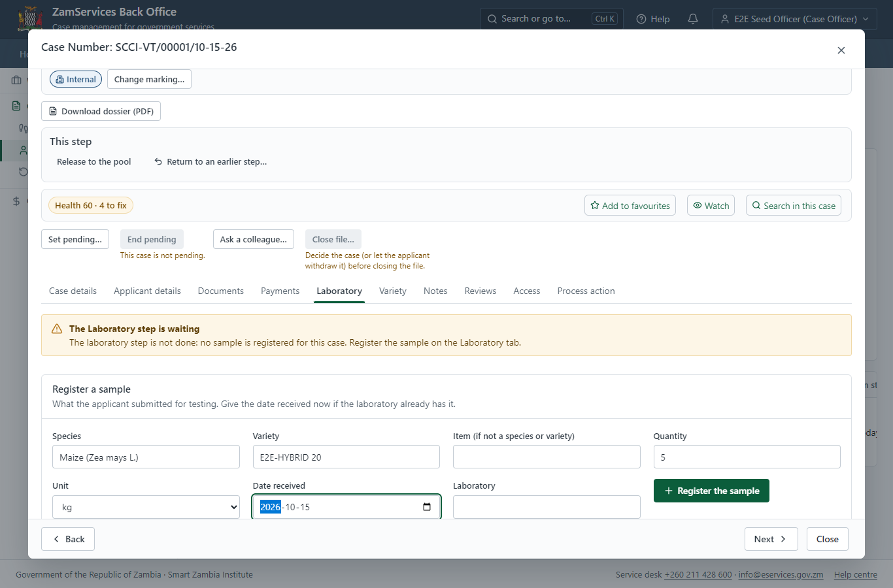The image size is (893, 588).
Task: Toggle Watch on this case
Action: (711, 206)
